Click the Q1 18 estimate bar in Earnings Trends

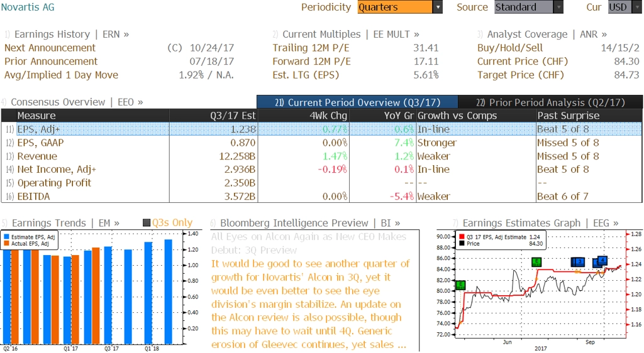pyautogui.click(x=148, y=293)
